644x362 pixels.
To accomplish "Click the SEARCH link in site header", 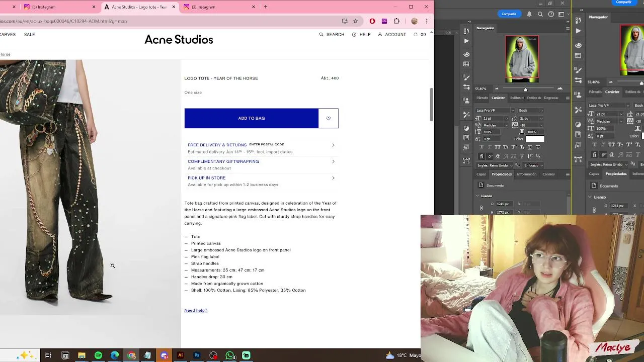I will pyautogui.click(x=332, y=35).
